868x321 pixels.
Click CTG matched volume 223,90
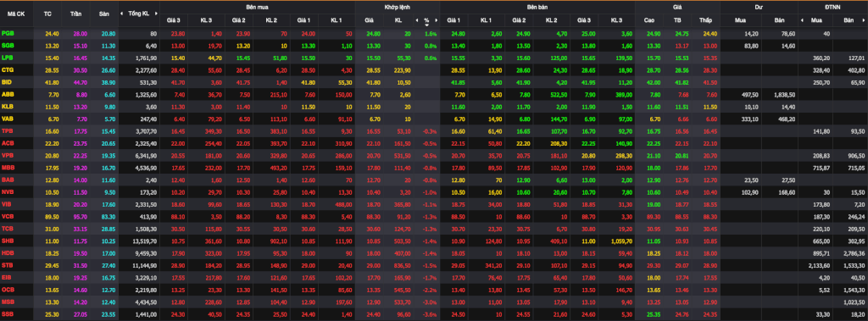pyautogui.click(x=402, y=69)
